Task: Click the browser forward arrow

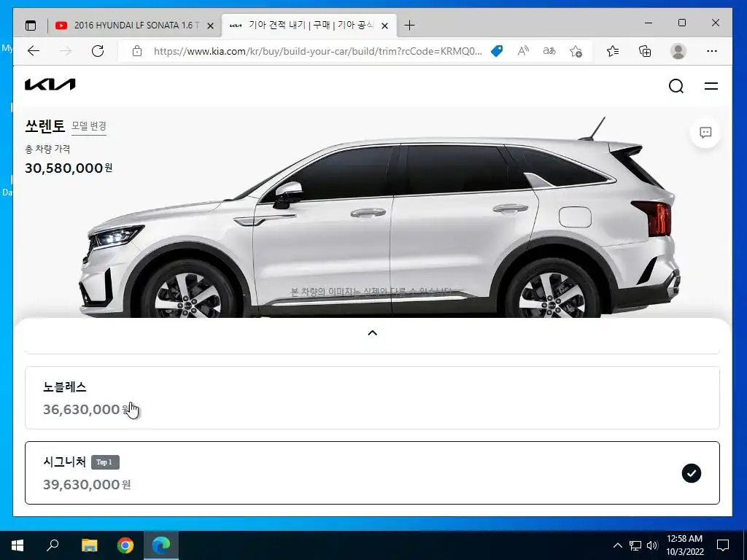Action: pos(66,51)
